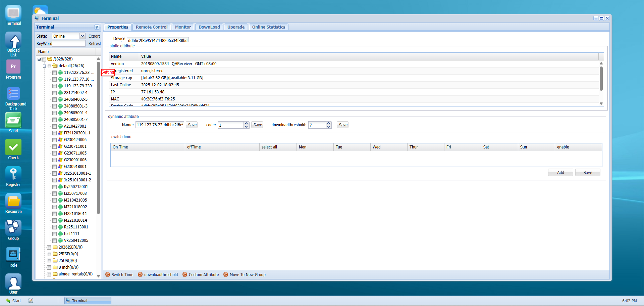Open the Resource panel
The width and height of the screenshot is (644, 306).
click(x=13, y=202)
